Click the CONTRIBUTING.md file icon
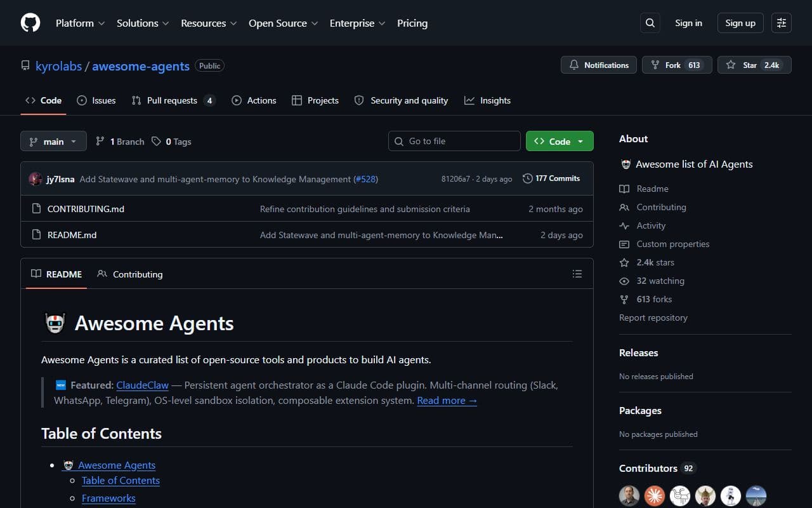This screenshot has width=812, height=508. pyautogui.click(x=36, y=209)
